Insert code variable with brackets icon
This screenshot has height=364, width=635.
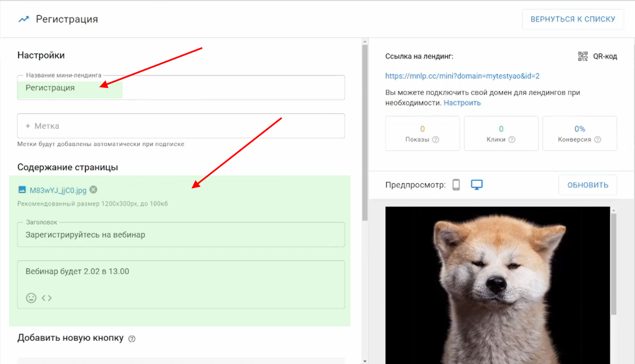tap(47, 298)
